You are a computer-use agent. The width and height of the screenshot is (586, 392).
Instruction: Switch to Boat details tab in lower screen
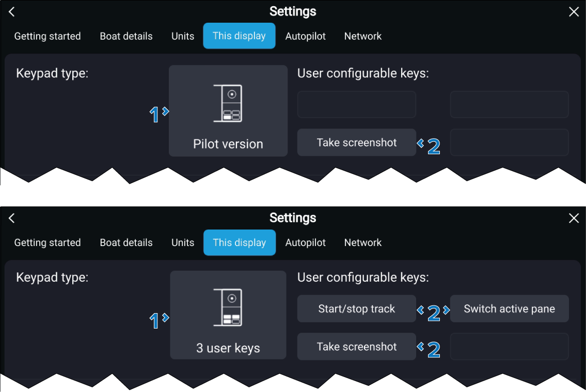pyautogui.click(x=126, y=242)
